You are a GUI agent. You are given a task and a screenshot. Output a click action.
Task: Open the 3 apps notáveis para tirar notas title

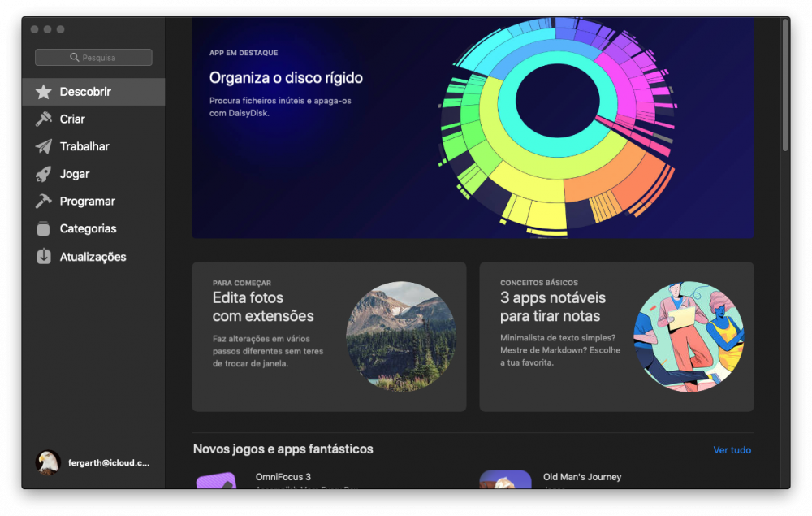[552, 306]
